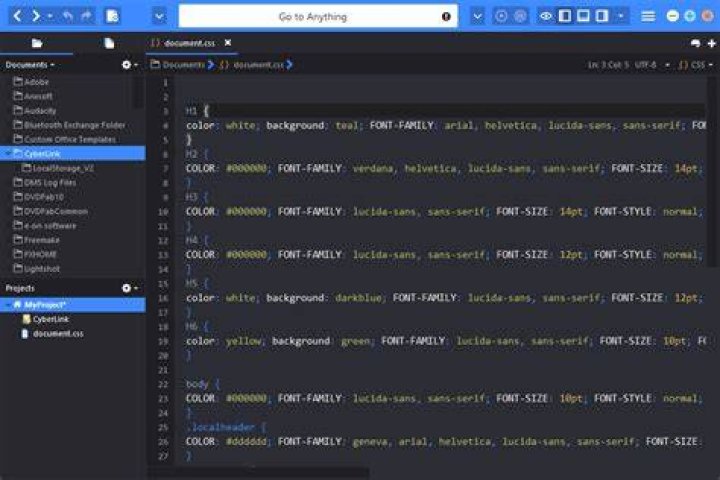
Task: Open the navigation history dropdown arrow
Action: coord(50,17)
